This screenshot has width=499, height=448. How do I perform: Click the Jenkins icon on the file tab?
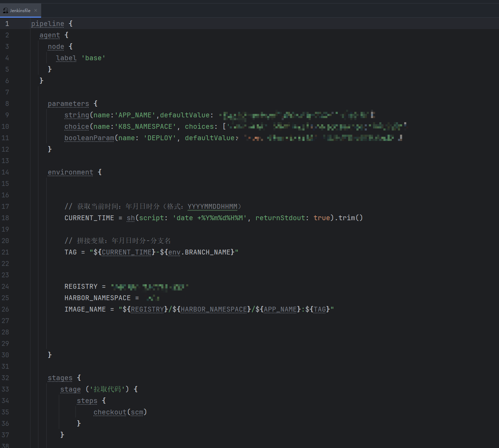click(6, 10)
